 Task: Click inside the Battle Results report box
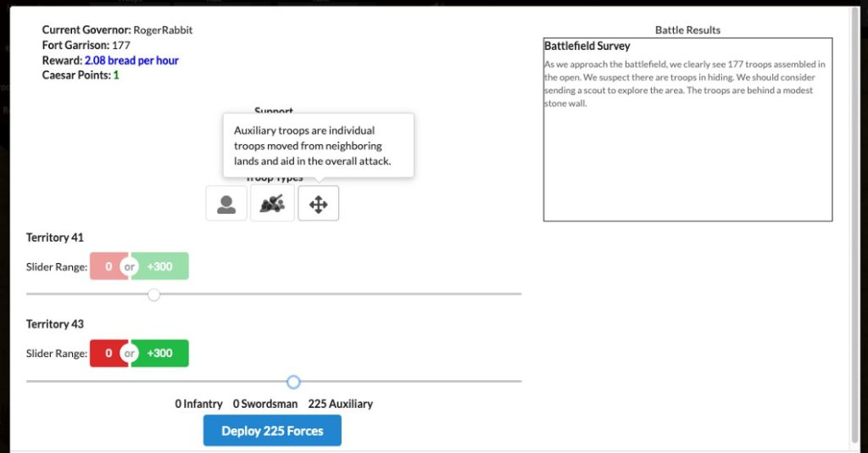[687, 161]
